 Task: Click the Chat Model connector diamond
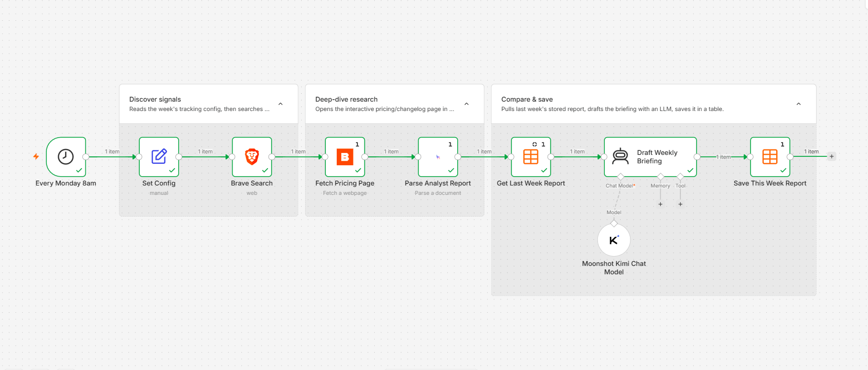[x=621, y=177]
